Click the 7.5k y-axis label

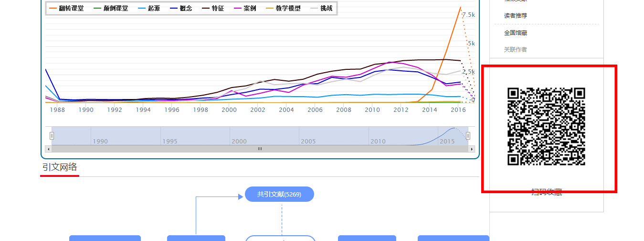[x=468, y=15]
